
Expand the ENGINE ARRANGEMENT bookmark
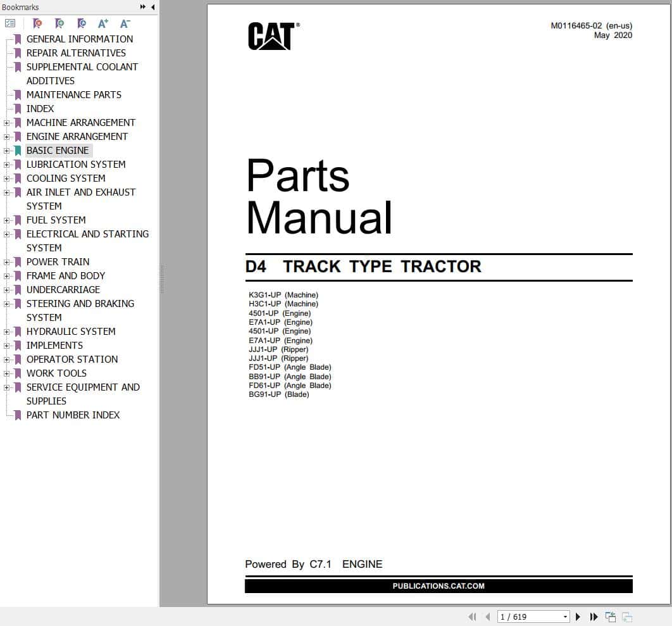tap(6, 137)
